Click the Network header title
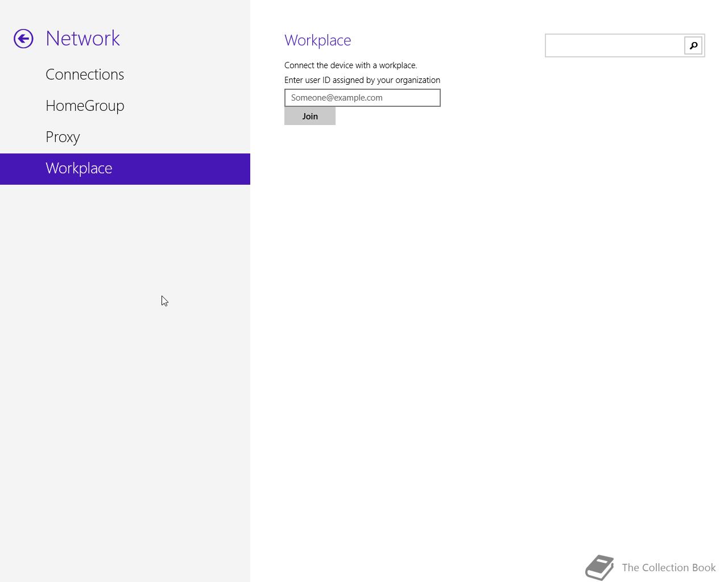 [82, 38]
